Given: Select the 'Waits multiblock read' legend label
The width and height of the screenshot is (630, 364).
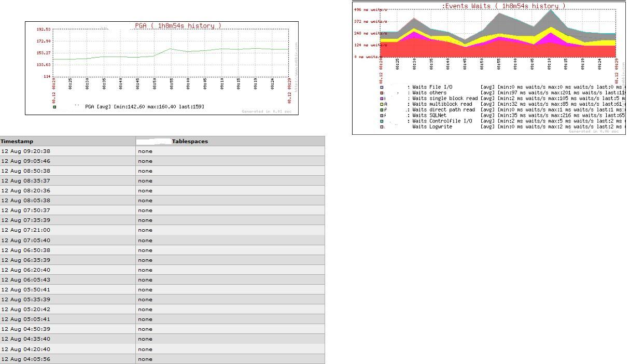Looking at the screenshot, I should coord(442,104).
